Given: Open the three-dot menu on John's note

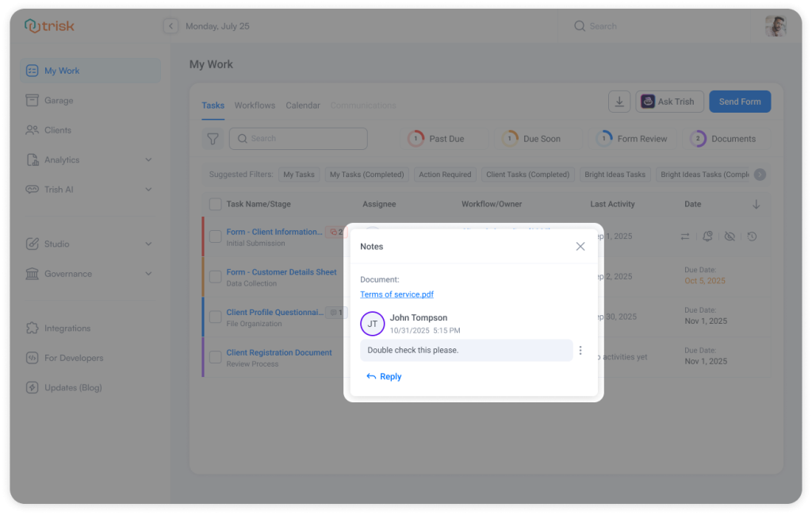Looking at the screenshot, I should [x=580, y=351].
